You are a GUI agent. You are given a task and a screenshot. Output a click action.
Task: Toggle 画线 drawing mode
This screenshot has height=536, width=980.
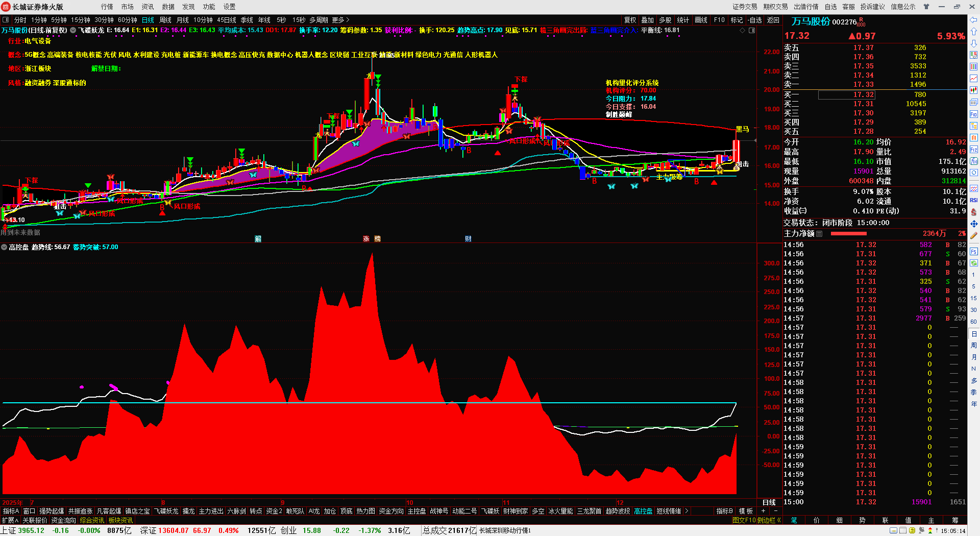(701, 20)
